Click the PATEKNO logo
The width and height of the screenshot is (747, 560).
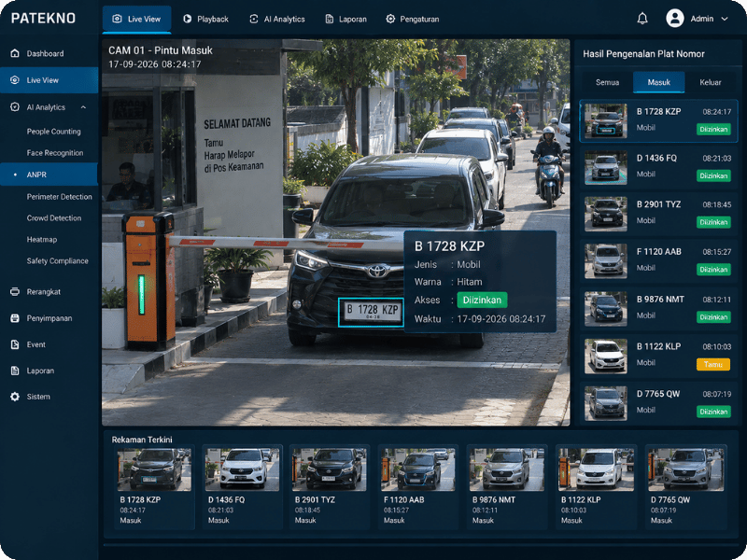(x=43, y=18)
